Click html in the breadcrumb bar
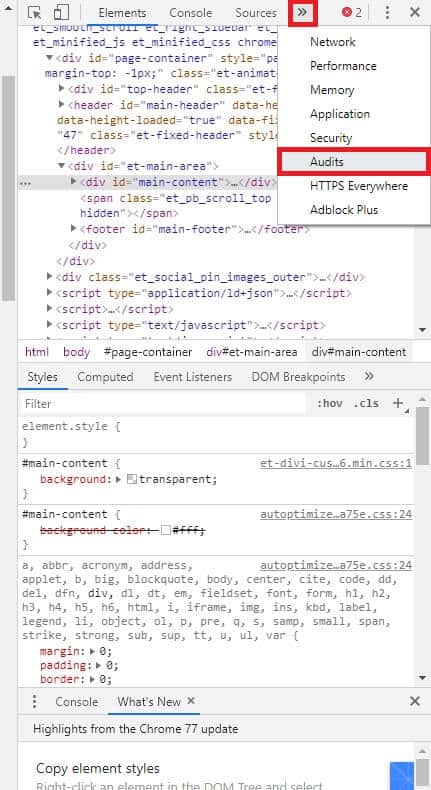This screenshot has width=431, height=790. tap(37, 352)
